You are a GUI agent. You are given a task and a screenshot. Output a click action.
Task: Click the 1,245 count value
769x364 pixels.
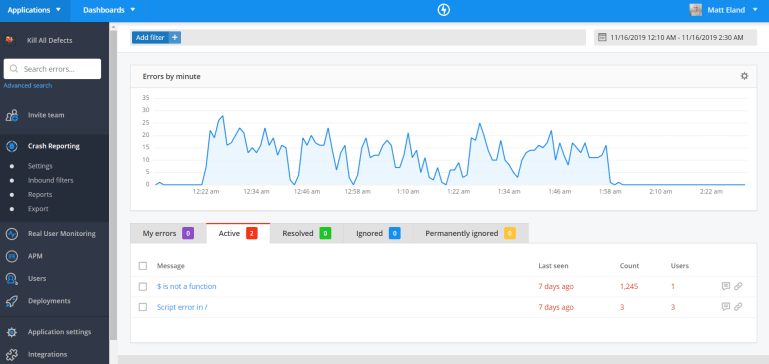(x=629, y=286)
